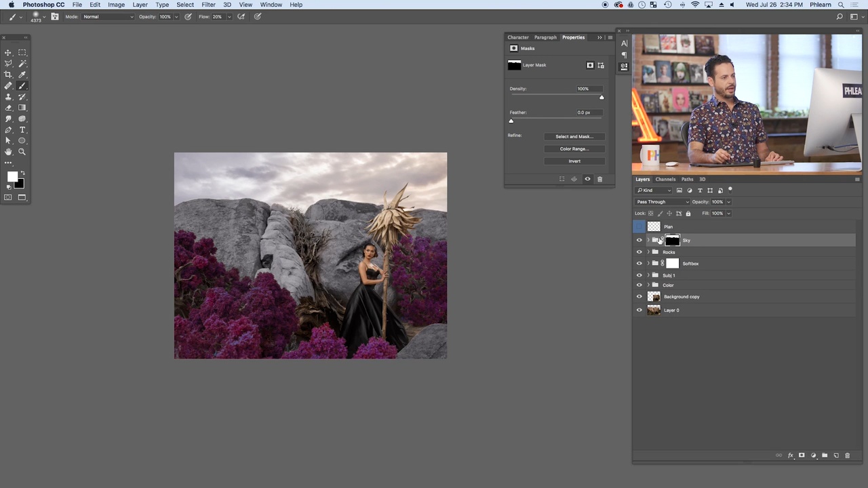The width and height of the screenshot is (868, 488).
Task: Expand the Softbox group
Action: coord(648,264)
